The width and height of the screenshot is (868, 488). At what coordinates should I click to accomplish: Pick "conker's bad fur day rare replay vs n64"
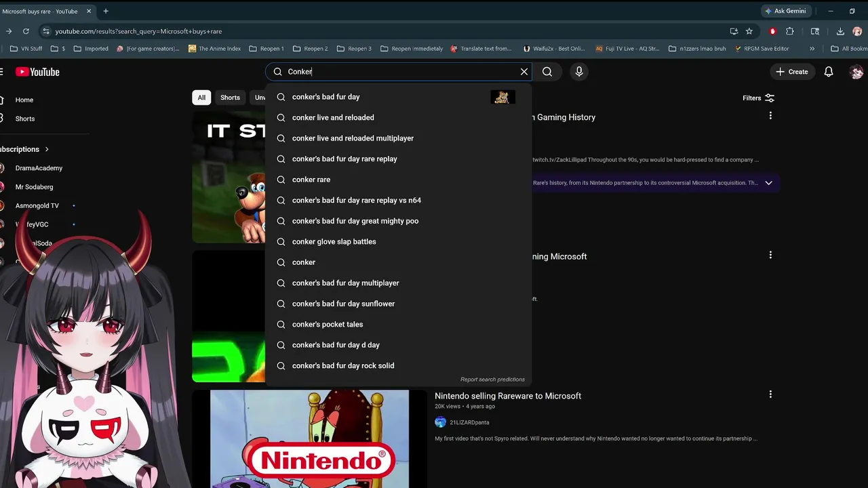pos(399,201)
